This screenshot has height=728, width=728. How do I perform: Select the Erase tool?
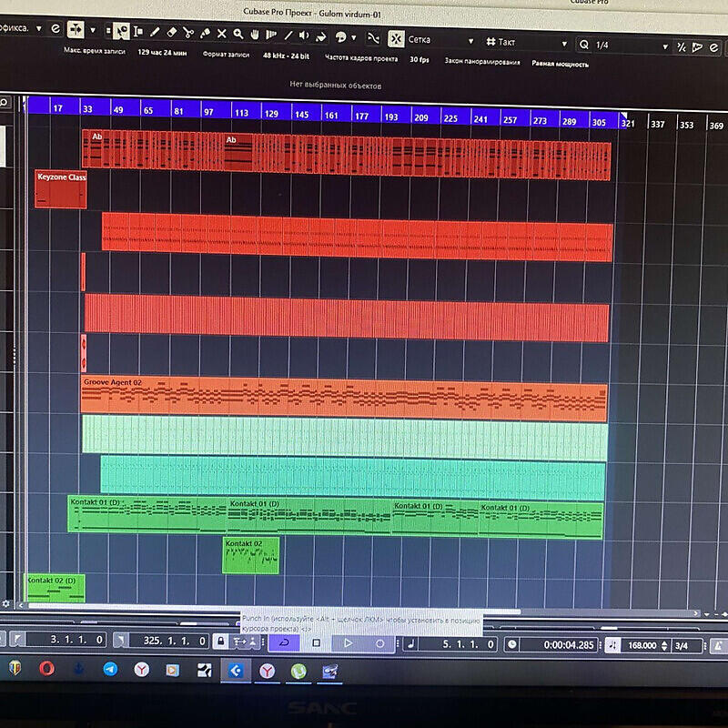coord(171,32)
